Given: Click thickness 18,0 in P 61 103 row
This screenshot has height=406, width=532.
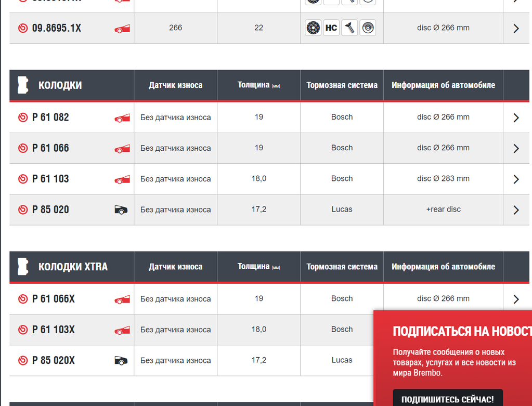Looking at the screenshot, I should coord(258,179).
